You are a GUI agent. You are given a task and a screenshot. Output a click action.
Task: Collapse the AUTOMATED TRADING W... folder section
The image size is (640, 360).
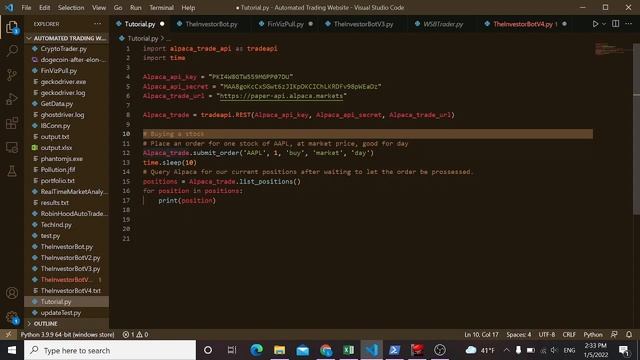coord(67,38)
